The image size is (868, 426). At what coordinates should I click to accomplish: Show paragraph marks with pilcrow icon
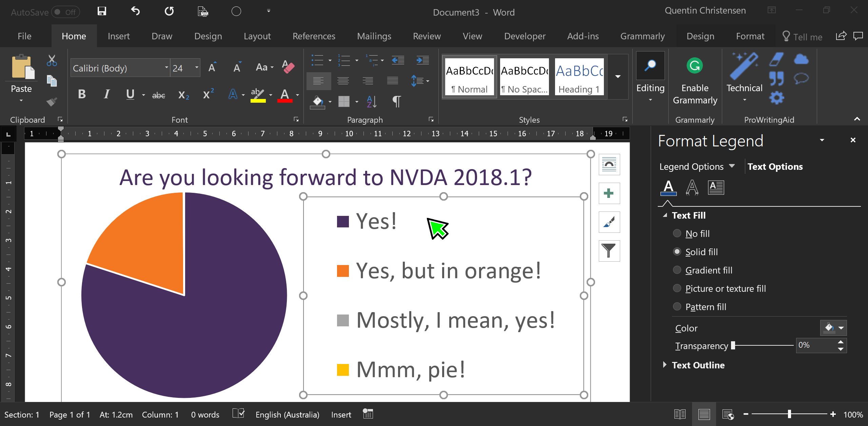[x=396, y=101]
